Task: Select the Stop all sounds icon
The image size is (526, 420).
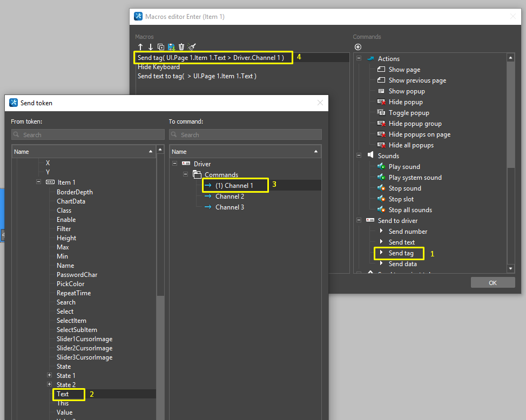Action: (x=381, y=209)
